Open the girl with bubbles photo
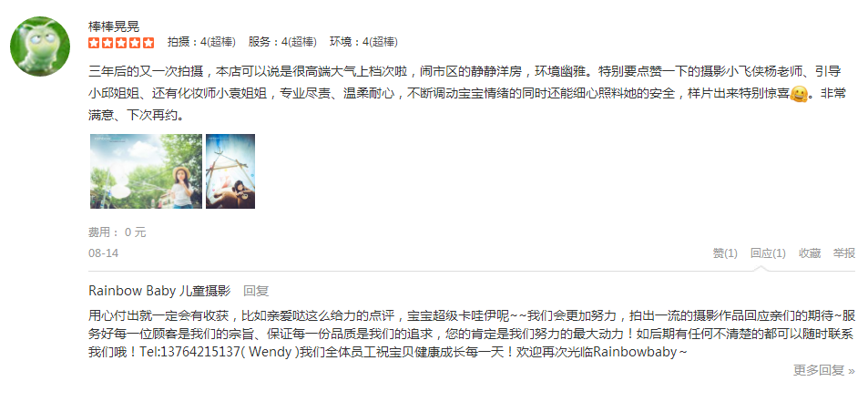Image resolution: width=868 pixels, height=402 pixels. [x=146, y=171]
